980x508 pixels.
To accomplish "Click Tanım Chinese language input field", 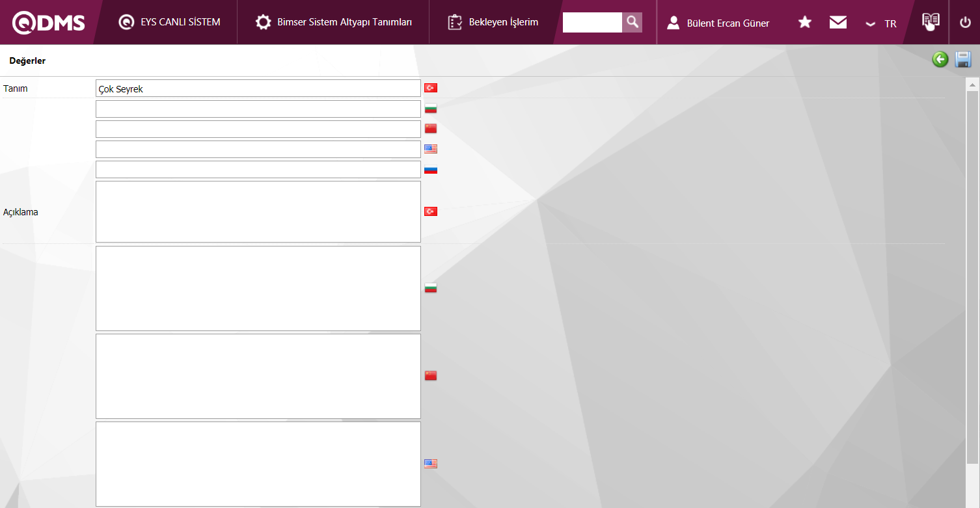I will coord(258,129).
